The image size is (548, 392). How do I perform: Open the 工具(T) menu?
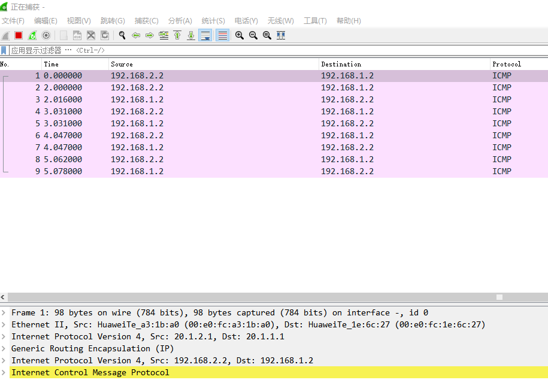315,20
